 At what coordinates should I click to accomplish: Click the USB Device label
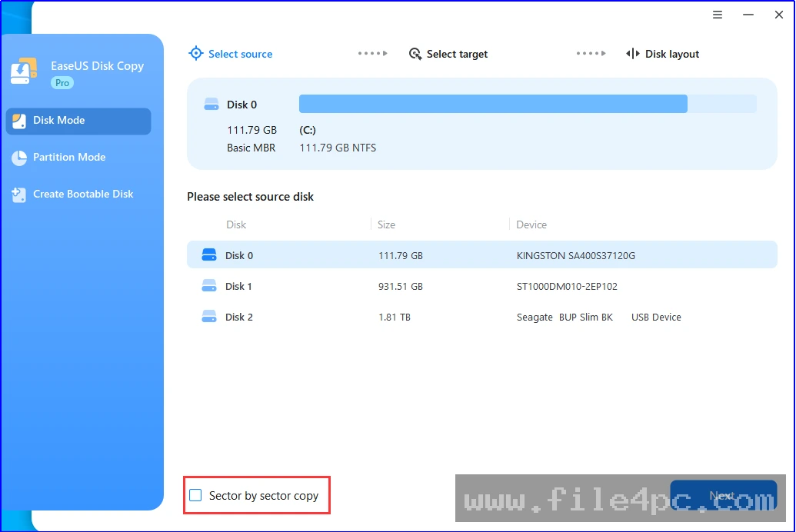pos(656,318)
